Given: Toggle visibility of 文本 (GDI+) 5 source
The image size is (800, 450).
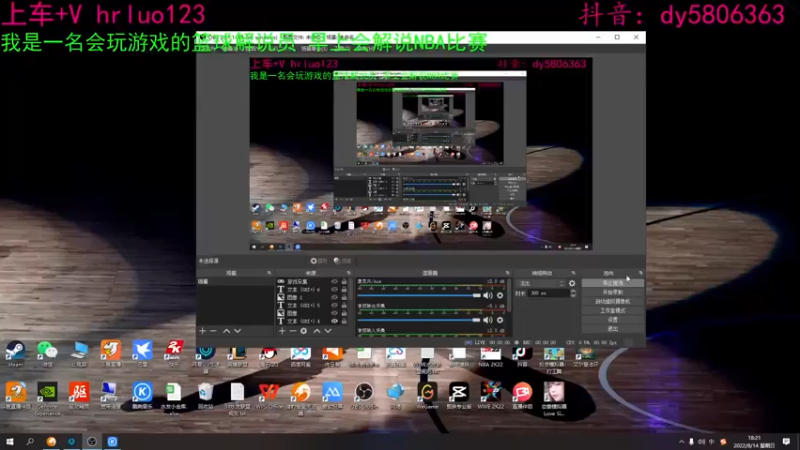Looking at the screenshot, I should pyautogui.click(x=335, y=305).
